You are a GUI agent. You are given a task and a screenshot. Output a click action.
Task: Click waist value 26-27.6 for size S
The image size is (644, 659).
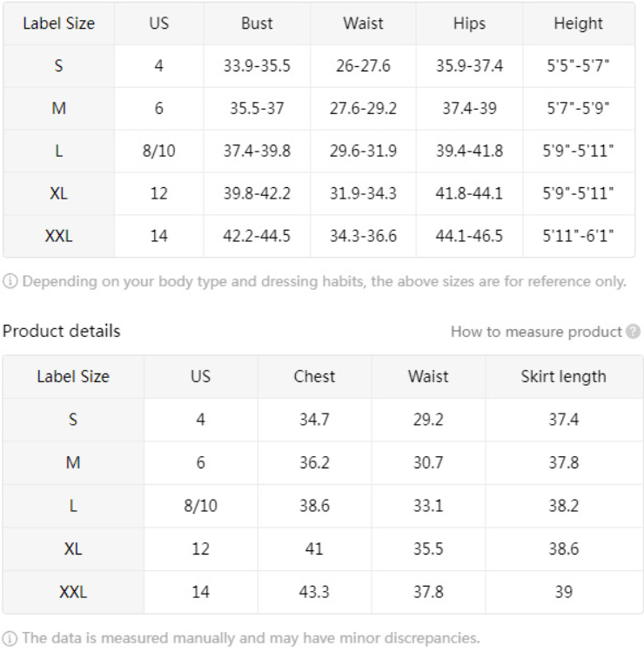pos(363,66)
